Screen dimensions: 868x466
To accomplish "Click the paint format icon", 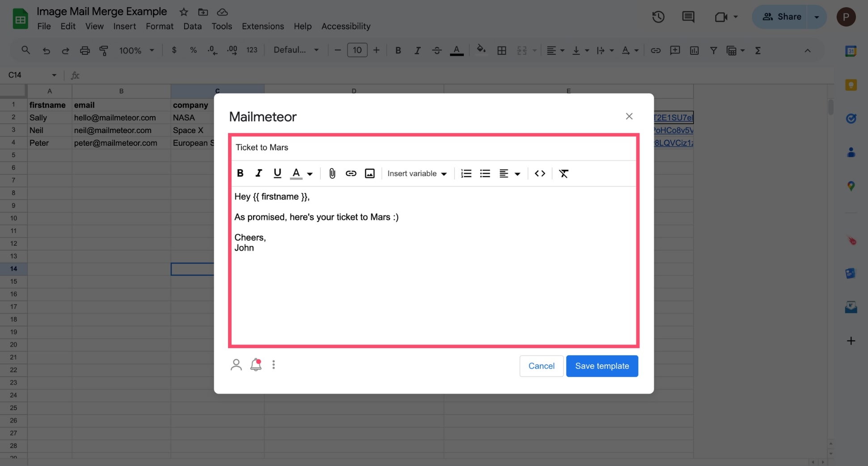I will [104, 50].
